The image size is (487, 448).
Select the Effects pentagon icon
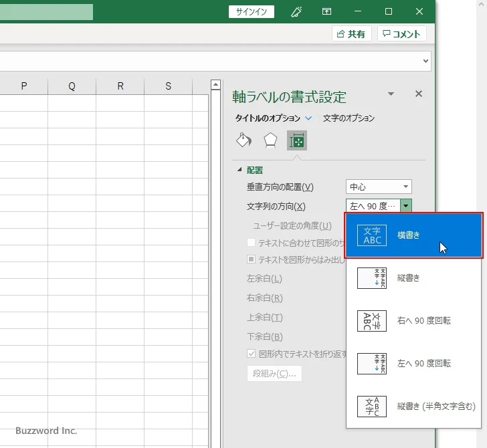click(x=270, y=140)
